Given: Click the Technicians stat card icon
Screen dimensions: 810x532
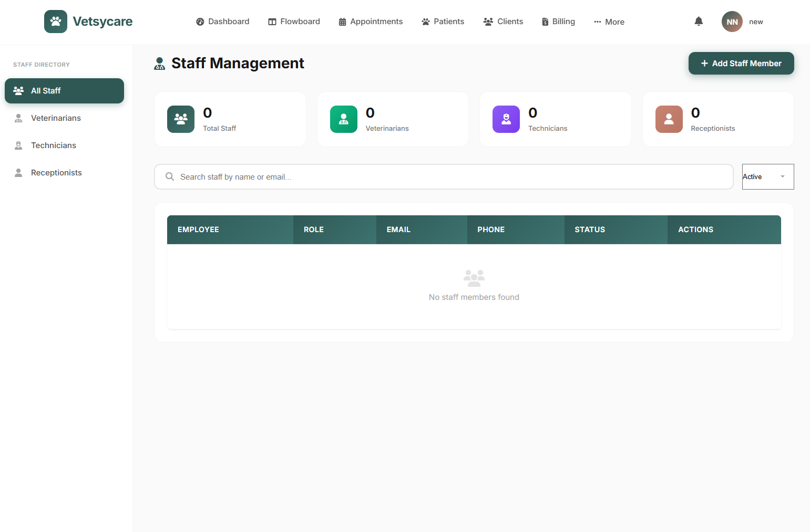Looking at the screenshot, I should pos(506,119).
